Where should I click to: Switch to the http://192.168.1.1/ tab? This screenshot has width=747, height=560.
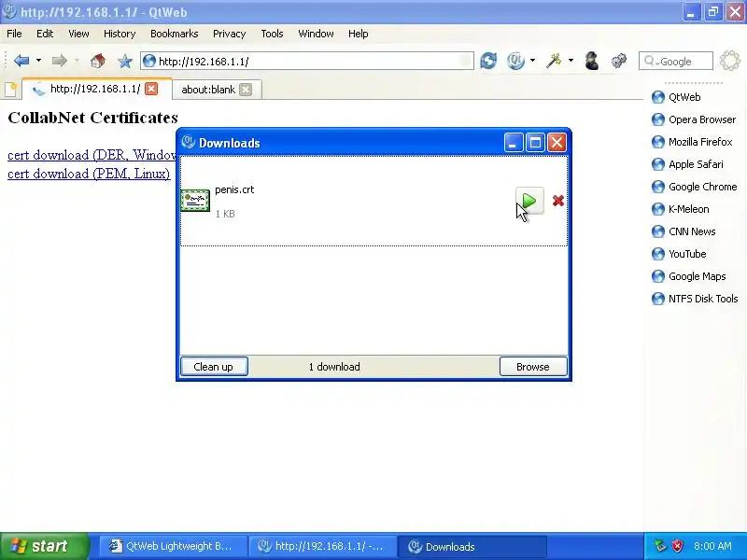click(x=95, y=89)
